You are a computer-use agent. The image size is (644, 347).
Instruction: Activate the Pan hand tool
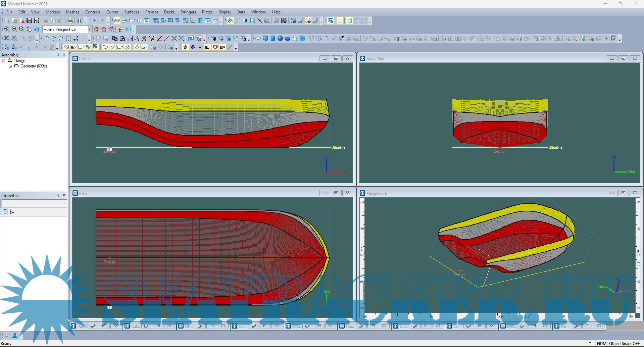click(29, 29)
